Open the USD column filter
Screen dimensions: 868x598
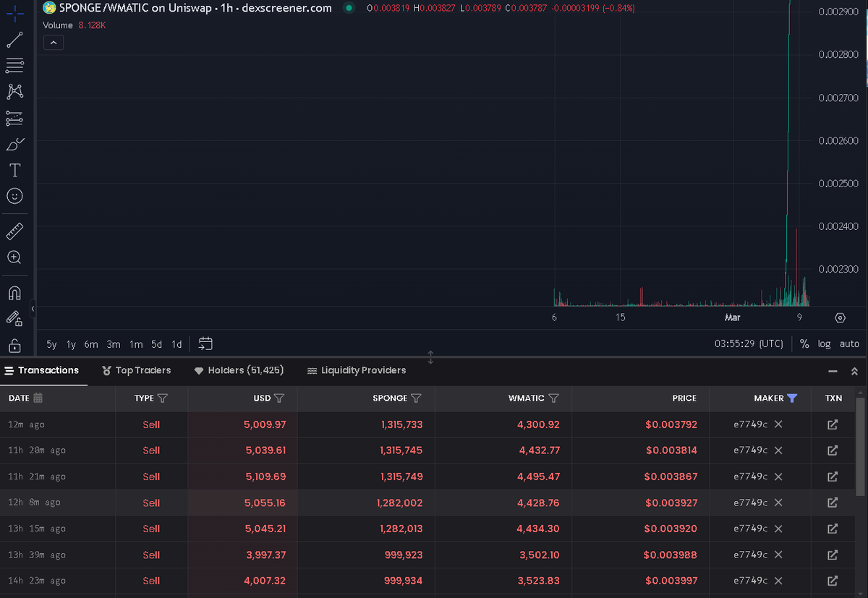coord(279,398)
